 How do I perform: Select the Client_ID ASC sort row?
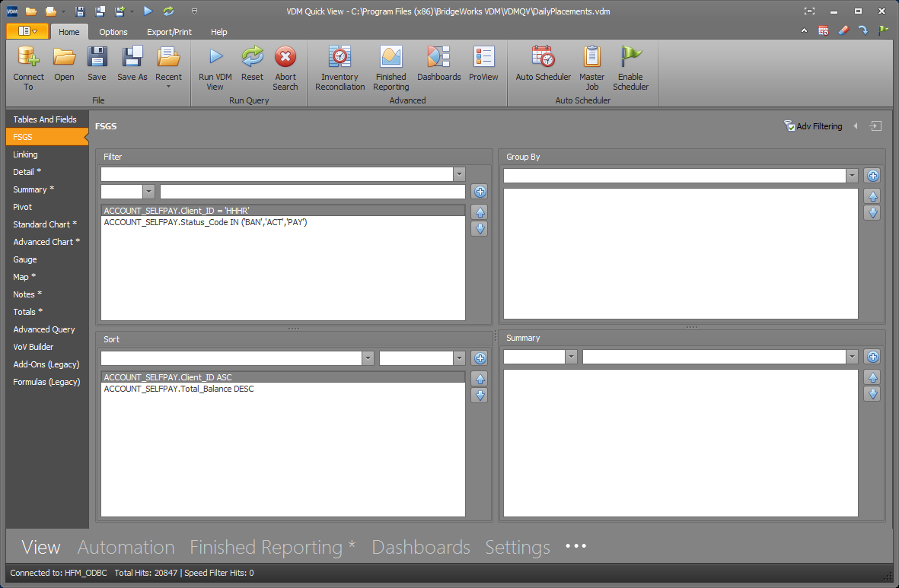[x=283, y=377]
